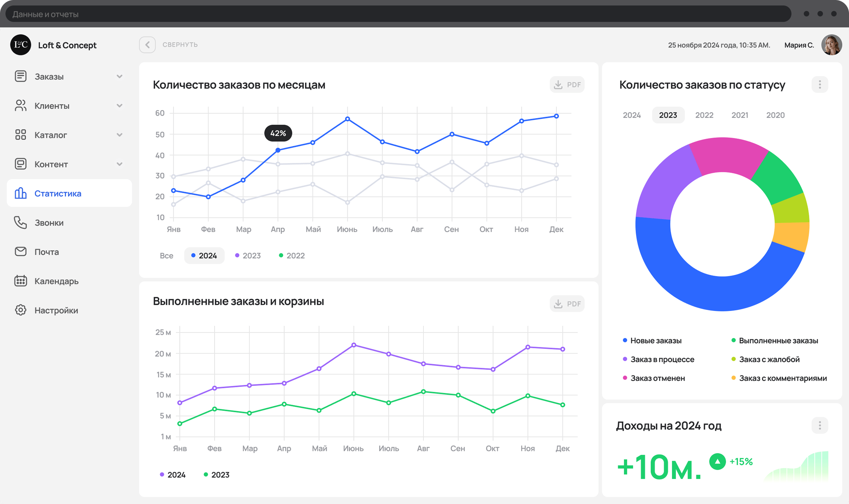This screenshot has width=849, height=504.
Task: Download the completed orders chart as PDF
Action: tap(567, 304)
